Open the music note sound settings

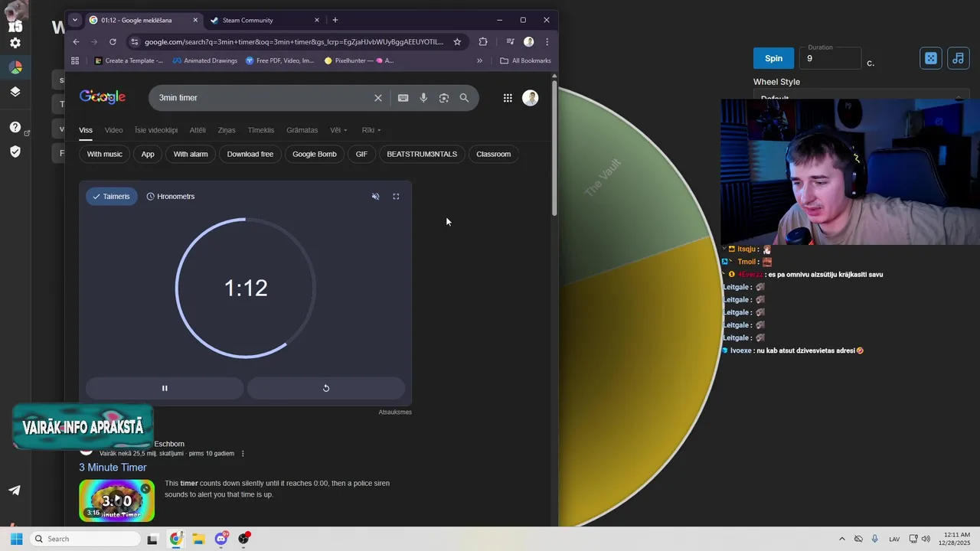coord(958,58)
